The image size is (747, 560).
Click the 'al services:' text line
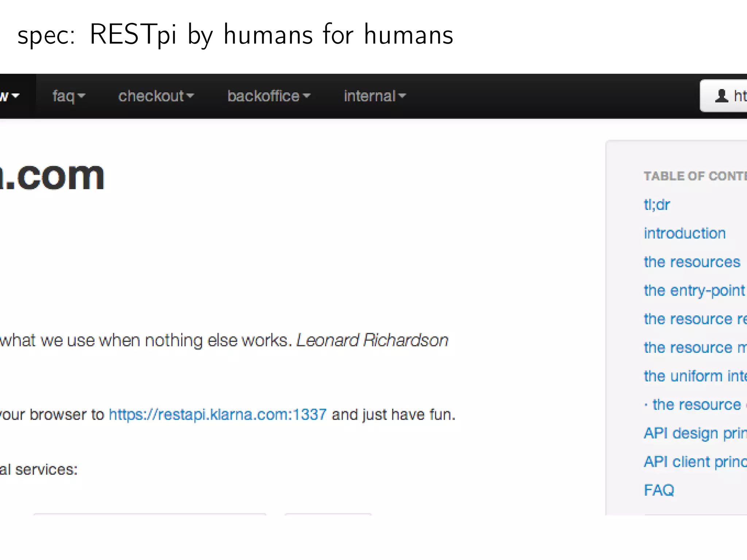pyautogui.click(x=39, y=470)
